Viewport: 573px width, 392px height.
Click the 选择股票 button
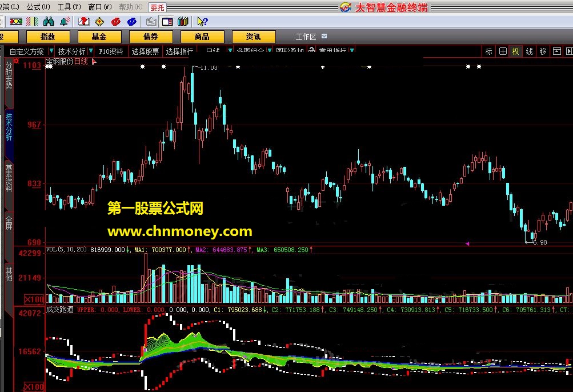[145, 51]
